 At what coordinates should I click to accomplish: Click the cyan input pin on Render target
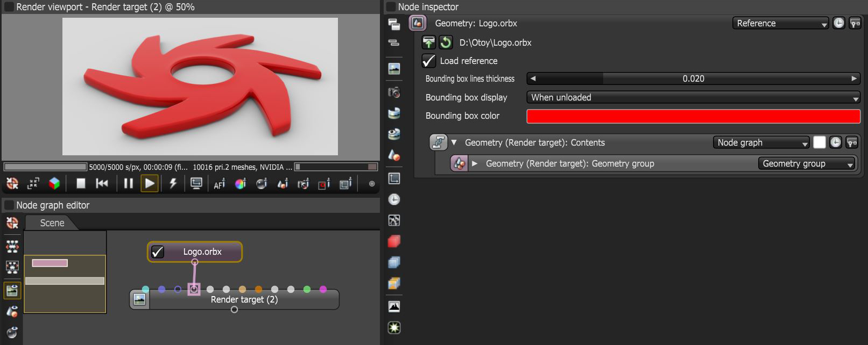tap(145, 289)
